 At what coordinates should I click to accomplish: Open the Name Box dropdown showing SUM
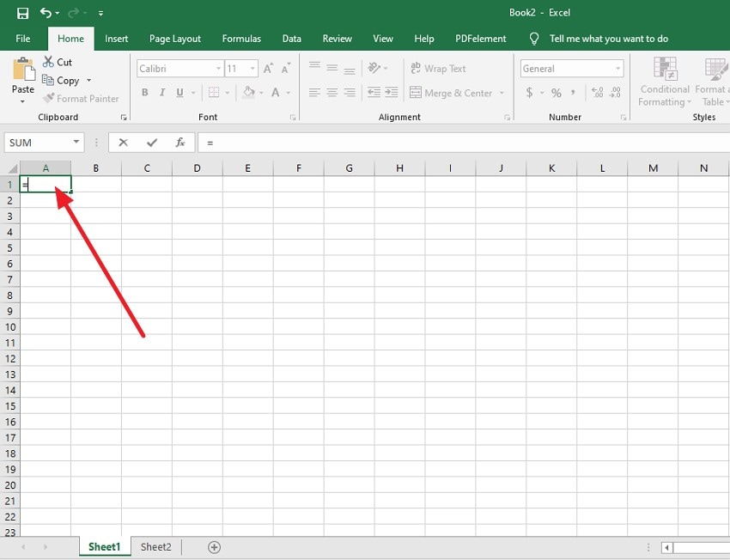(75, 142)
